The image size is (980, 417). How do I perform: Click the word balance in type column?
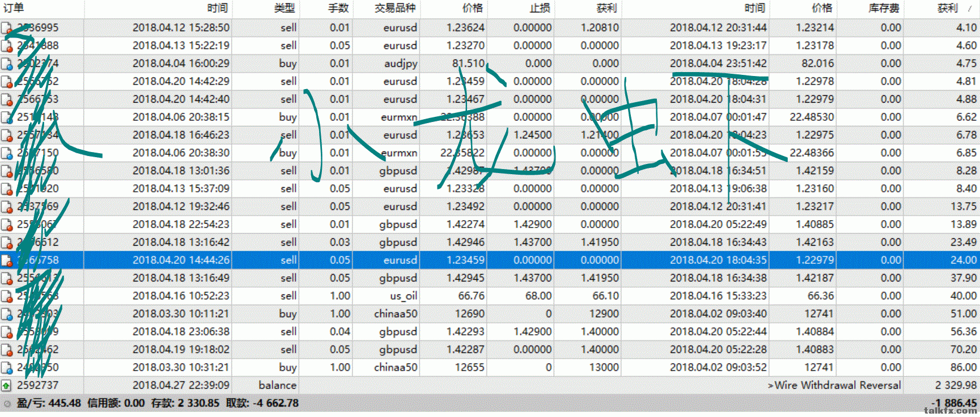pyautogui.click(x=278, y=385)
